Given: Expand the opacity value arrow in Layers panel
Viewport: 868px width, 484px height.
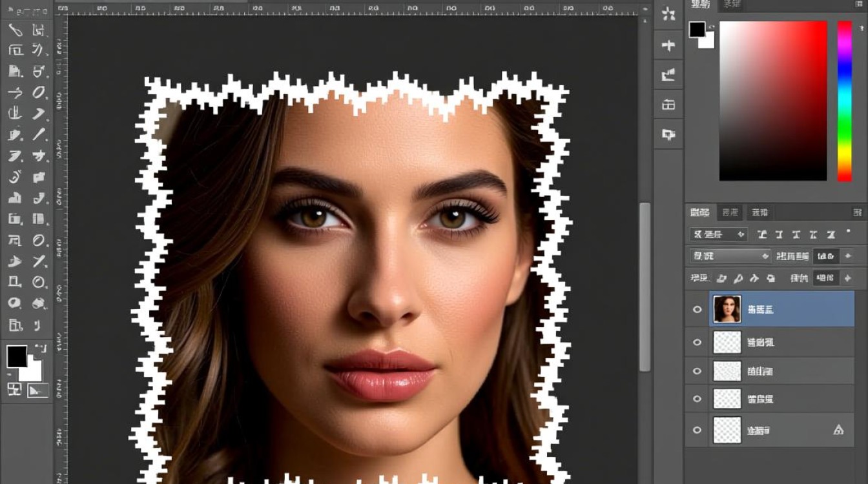Looking at the screenshot, I should tap(847, 256).
